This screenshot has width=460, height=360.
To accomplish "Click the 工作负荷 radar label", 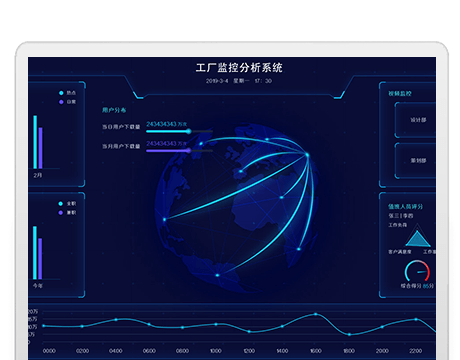I will click(x=398, y=225).
